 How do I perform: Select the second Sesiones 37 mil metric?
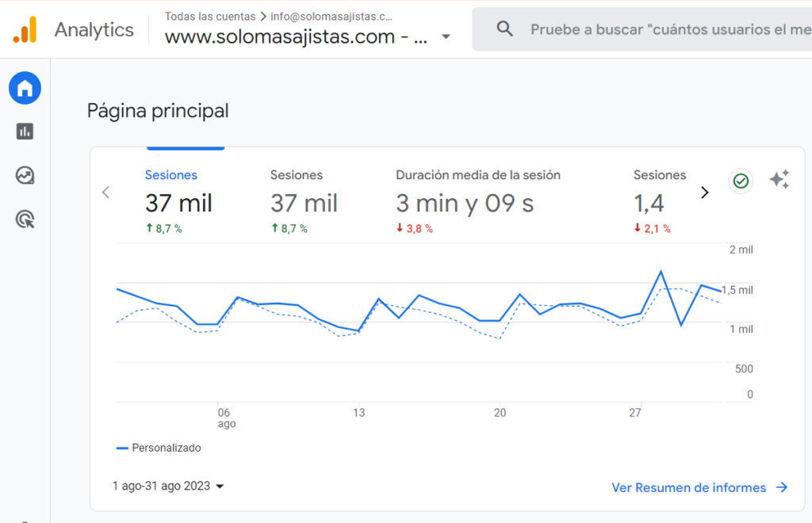[x=304, y=202]
